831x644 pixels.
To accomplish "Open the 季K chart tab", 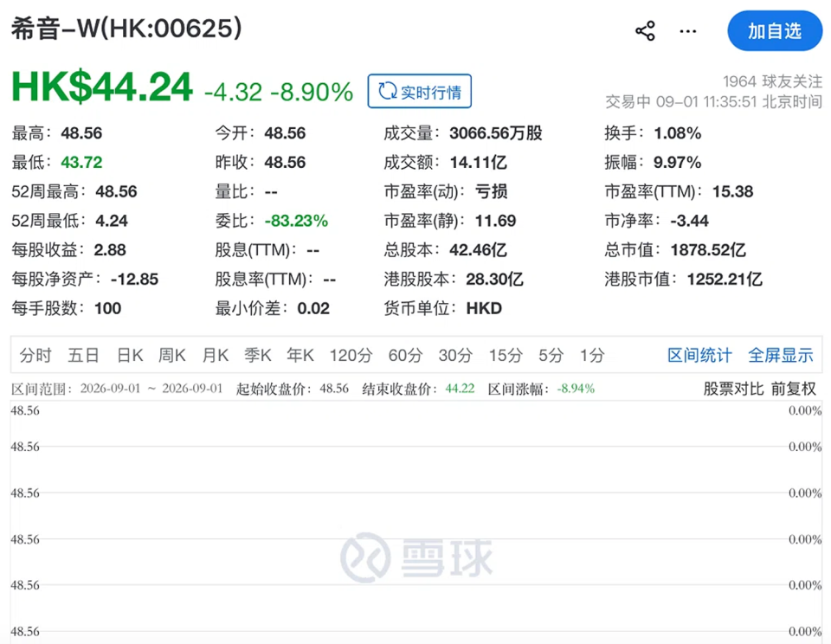I will coord(258,355).
